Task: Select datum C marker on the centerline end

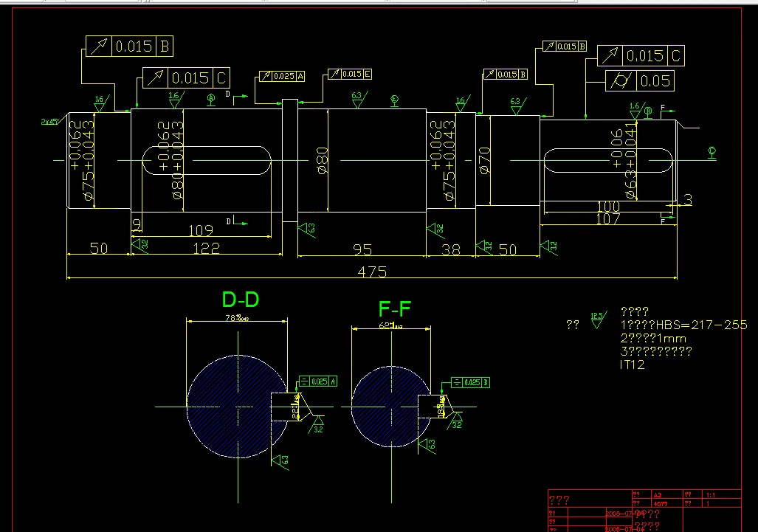Action: [712, 153]
